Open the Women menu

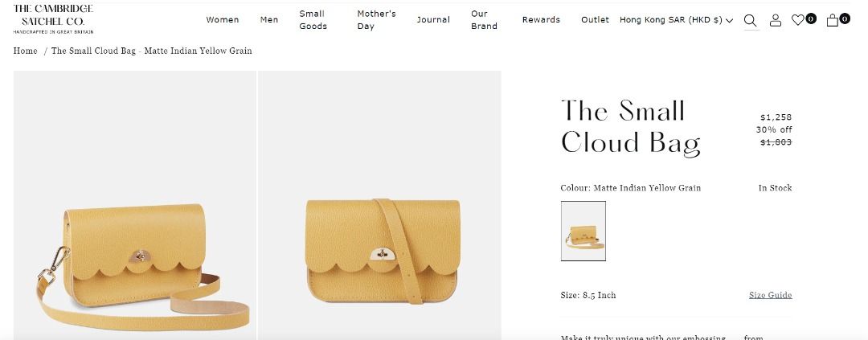(x=223, y=20)
